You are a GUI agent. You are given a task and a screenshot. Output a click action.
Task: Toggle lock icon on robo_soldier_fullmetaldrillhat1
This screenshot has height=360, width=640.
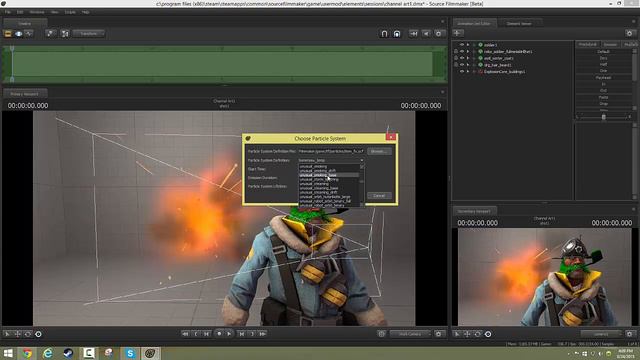pos(456,51)
